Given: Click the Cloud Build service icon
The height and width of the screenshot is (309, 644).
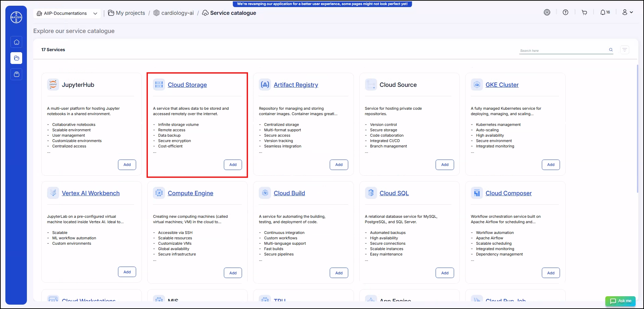Looking at the screenshot, I should (265, 193).
